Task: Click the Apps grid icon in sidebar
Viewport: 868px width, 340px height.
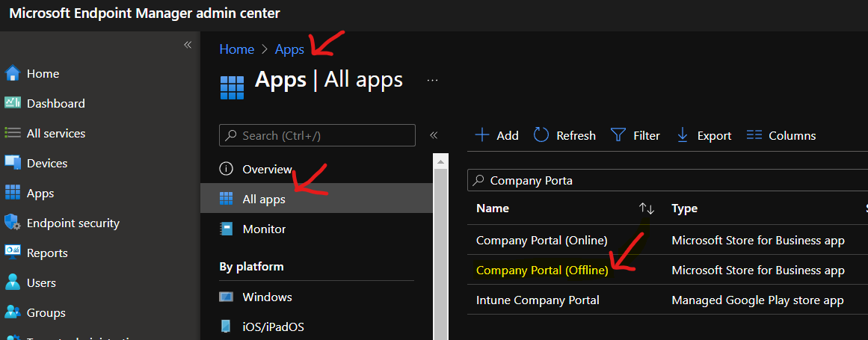Action: coord(12,192)
